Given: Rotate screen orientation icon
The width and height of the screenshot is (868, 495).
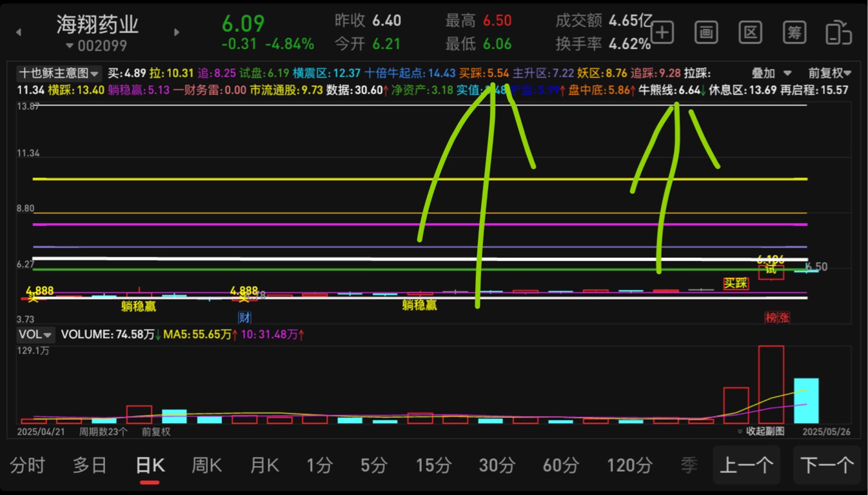Looking at the screenshot, I should pyautogui.click(x=838, y=33).
